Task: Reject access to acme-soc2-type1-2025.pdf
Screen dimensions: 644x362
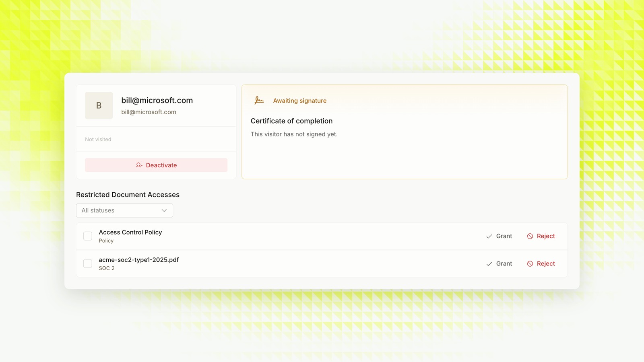Action: click(541, 264)
